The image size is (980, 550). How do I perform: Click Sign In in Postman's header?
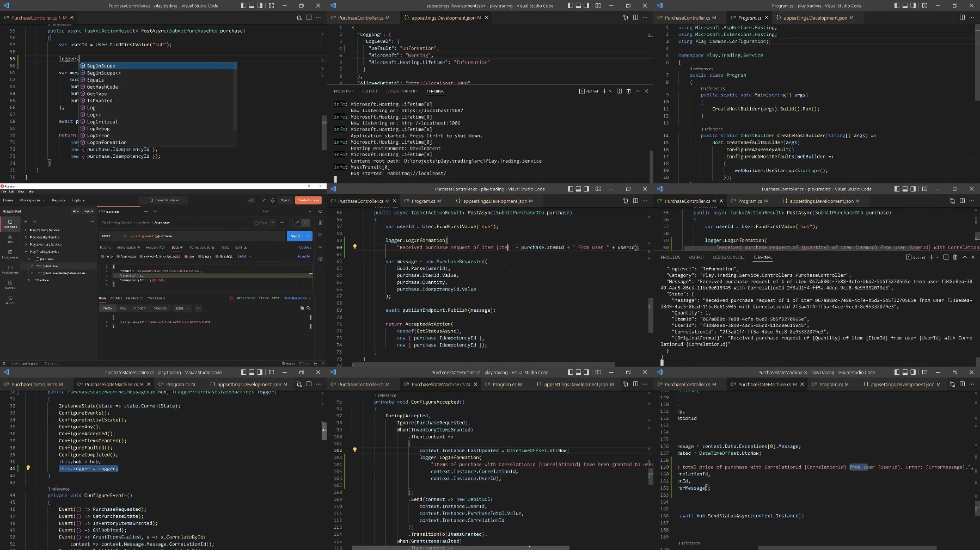pos(285,200)
